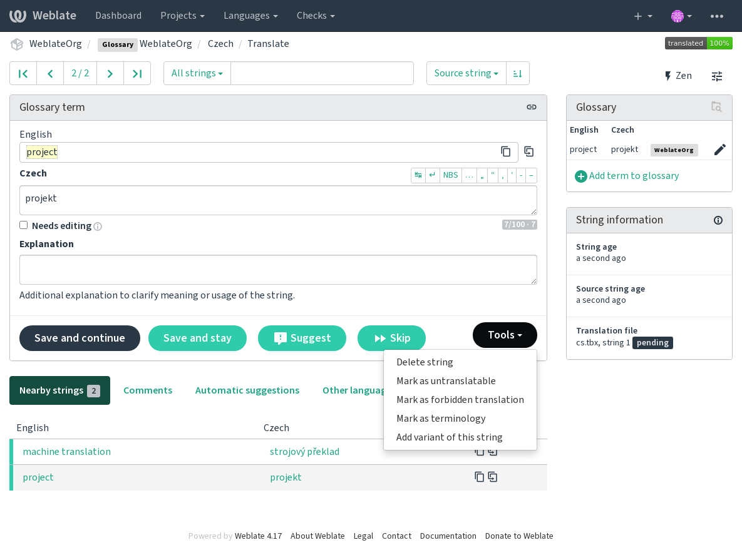
Task: Click Save and continue button
Action: (x=80, y=338)
